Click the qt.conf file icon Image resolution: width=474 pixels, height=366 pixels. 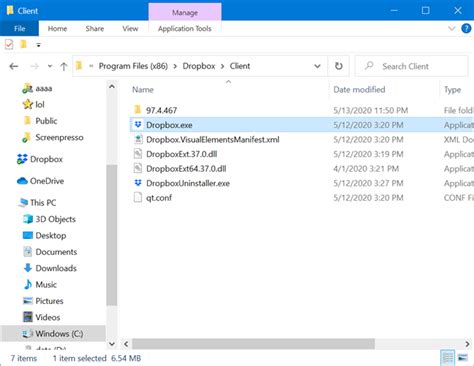click(138, 197)
